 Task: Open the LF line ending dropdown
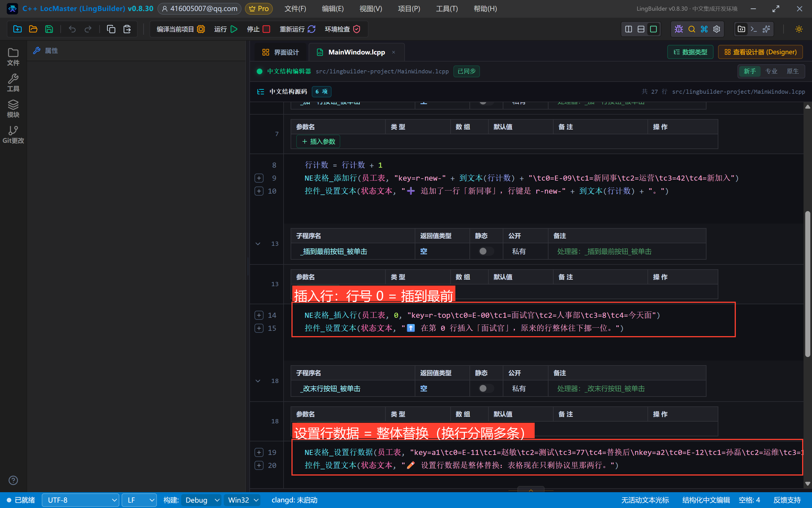pos(139,500)
